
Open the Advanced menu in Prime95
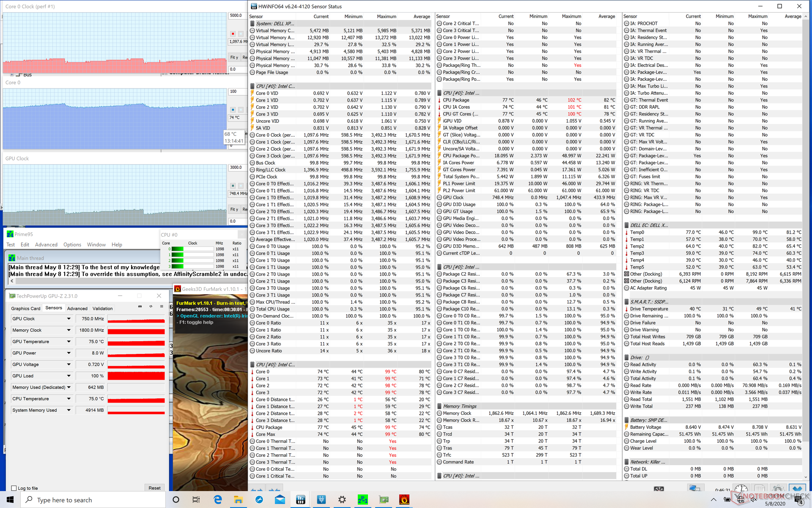[x=46, y=245]
